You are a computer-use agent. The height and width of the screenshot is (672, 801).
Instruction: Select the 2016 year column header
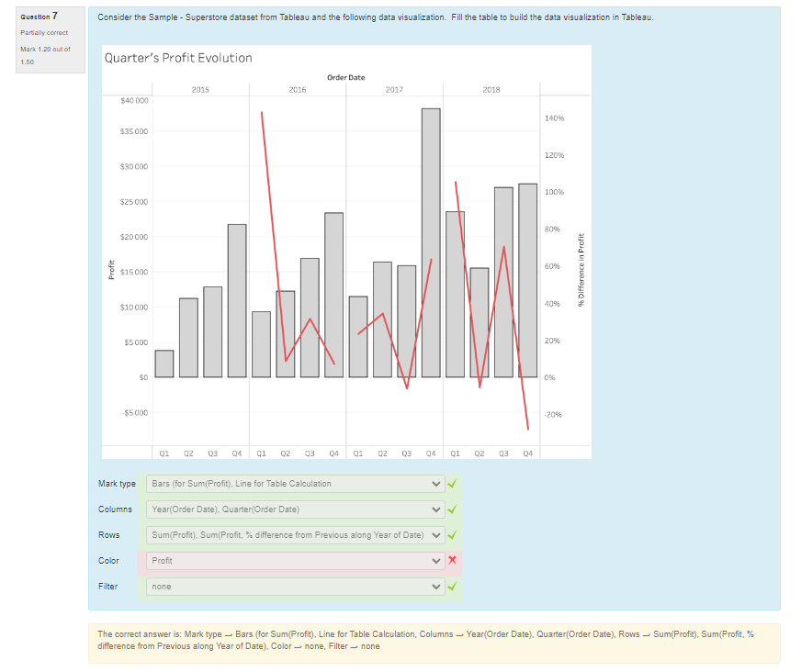(x=297, y=90)
